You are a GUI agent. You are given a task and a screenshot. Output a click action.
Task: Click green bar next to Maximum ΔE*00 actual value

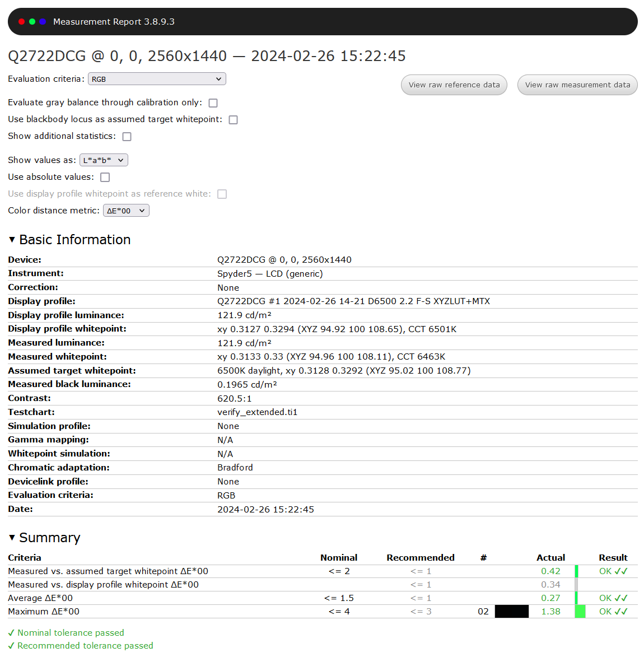coord(580,611)
